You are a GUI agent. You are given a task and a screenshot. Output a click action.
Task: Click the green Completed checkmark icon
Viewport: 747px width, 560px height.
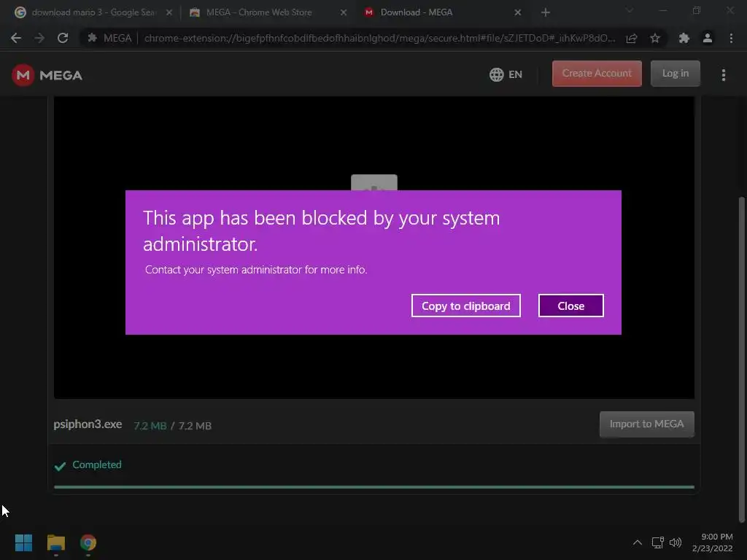(60, 466)
